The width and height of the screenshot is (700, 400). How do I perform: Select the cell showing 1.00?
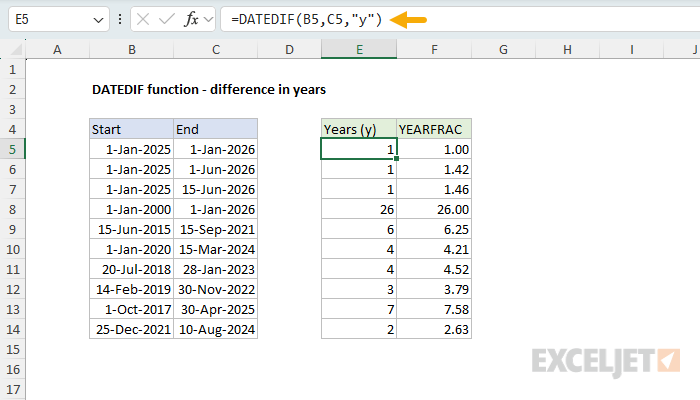tap(434, 149)
